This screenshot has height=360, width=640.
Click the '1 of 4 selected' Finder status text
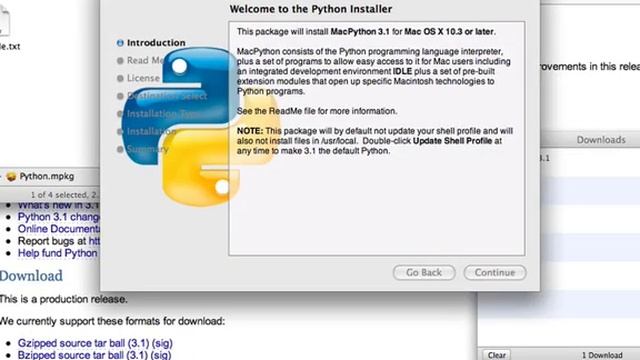[x=64, y=195]
